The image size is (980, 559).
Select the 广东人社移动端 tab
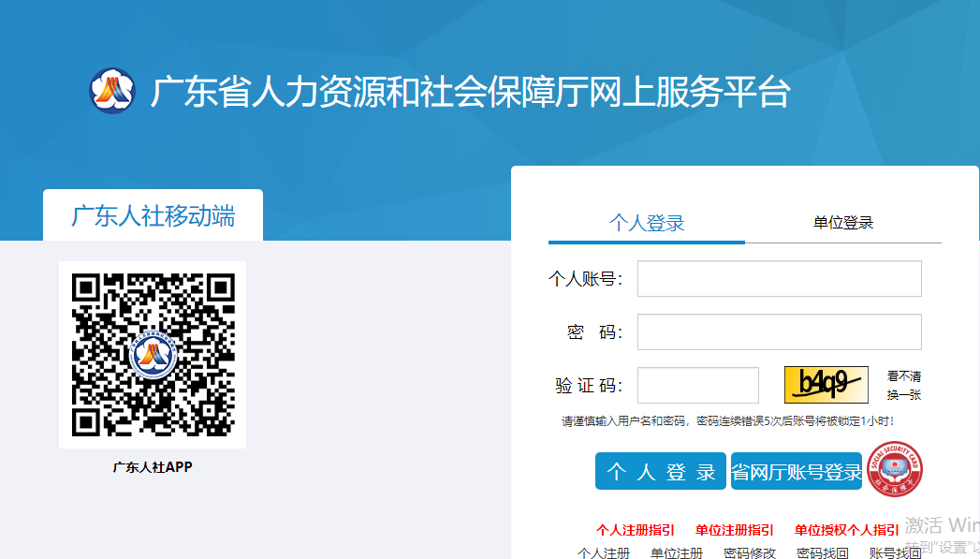click(154, 215)
